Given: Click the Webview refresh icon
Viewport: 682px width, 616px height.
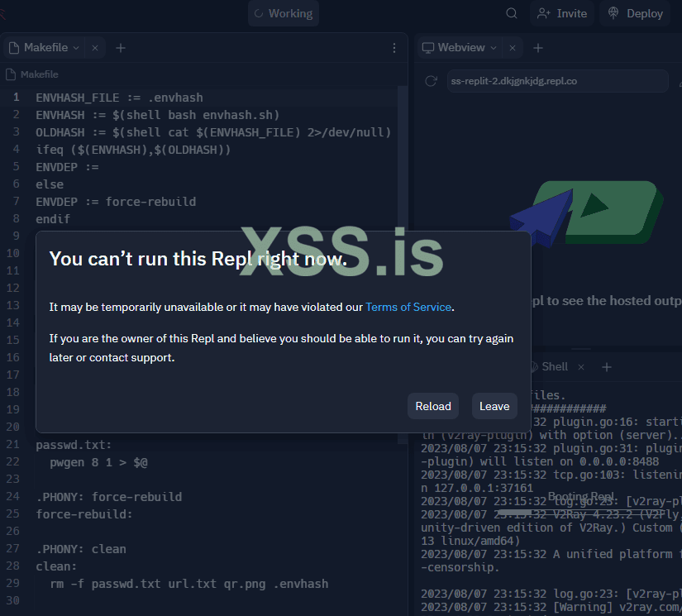Looking at the screenshot, I should pyautogui.click(x=431, y=81).
